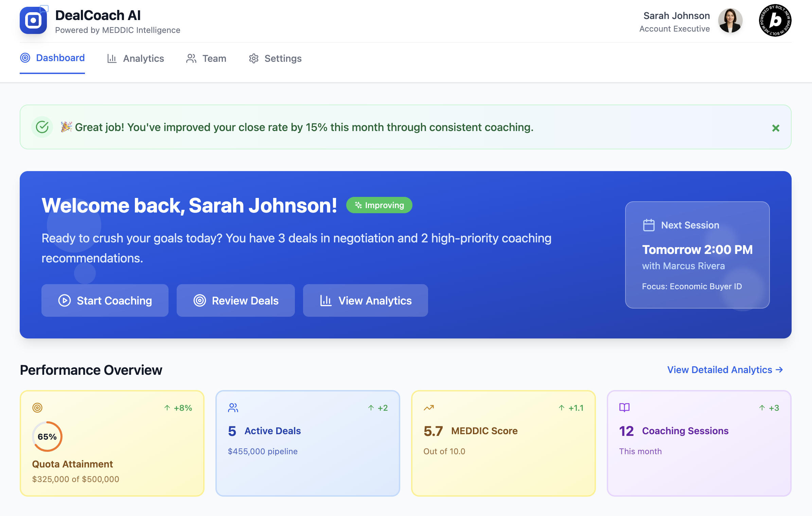The image size is (812, 516).
Task: Follow the View Detailed Analytics link
Action: click(x=725, y=370)
